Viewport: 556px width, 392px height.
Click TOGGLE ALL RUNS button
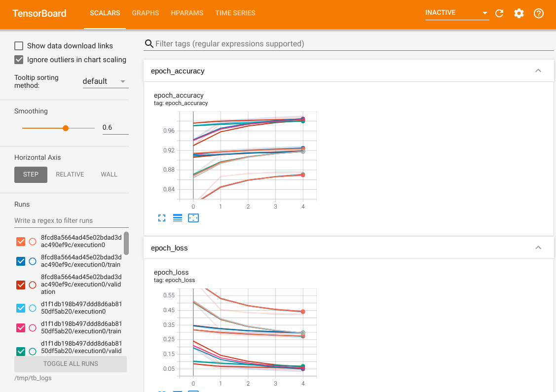[x=71, y=363]
